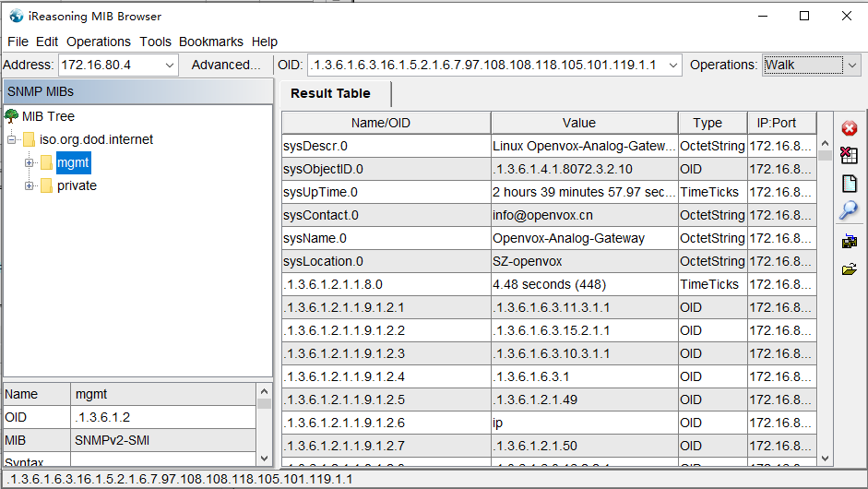This screenshot has width=868, height=489.
Task: Click the private folder icon
Action: 47,186
